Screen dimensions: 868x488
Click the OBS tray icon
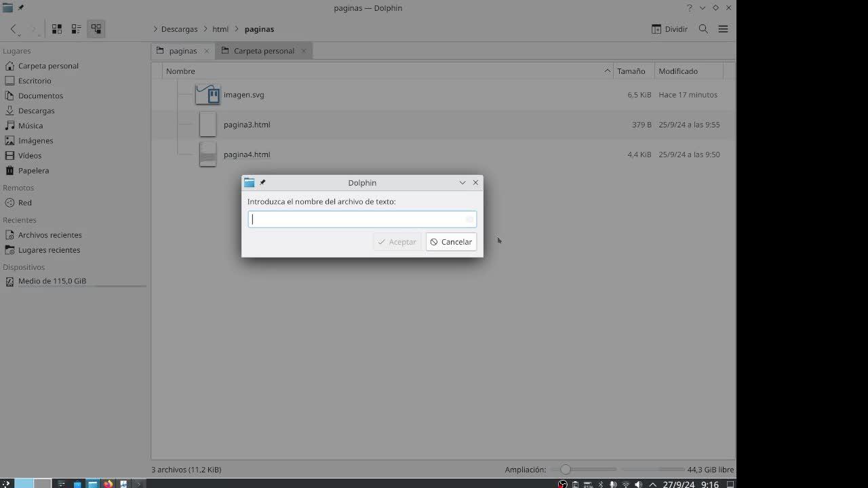pyautogui.click(x=563, y=484)
